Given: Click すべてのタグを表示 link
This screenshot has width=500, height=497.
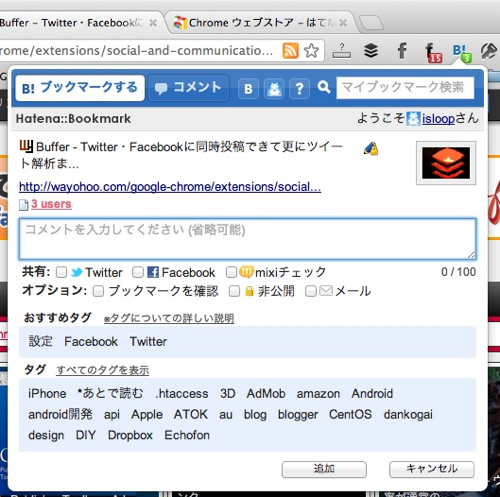Looking at the screenshot, I should pyautogui.click(x=103, y=370).
